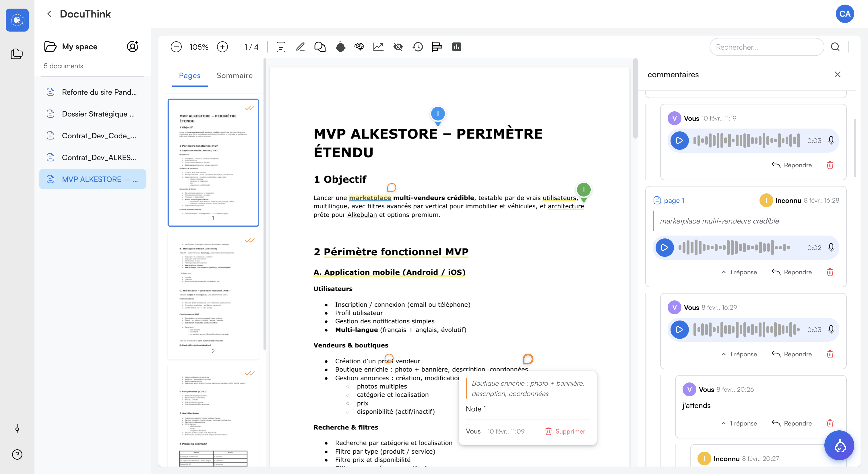Select page 1 thumbnail
The width and height of the screenshot is (868, 474).
tap(213, 162)
